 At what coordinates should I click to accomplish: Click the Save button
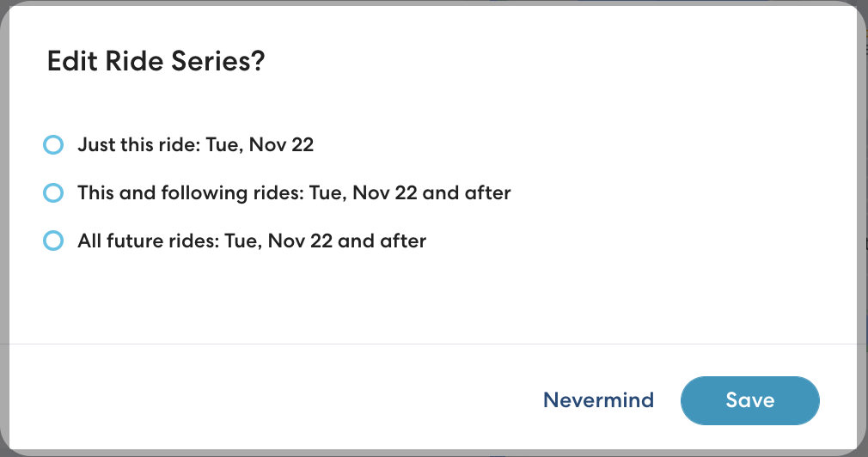coord(749,400)
